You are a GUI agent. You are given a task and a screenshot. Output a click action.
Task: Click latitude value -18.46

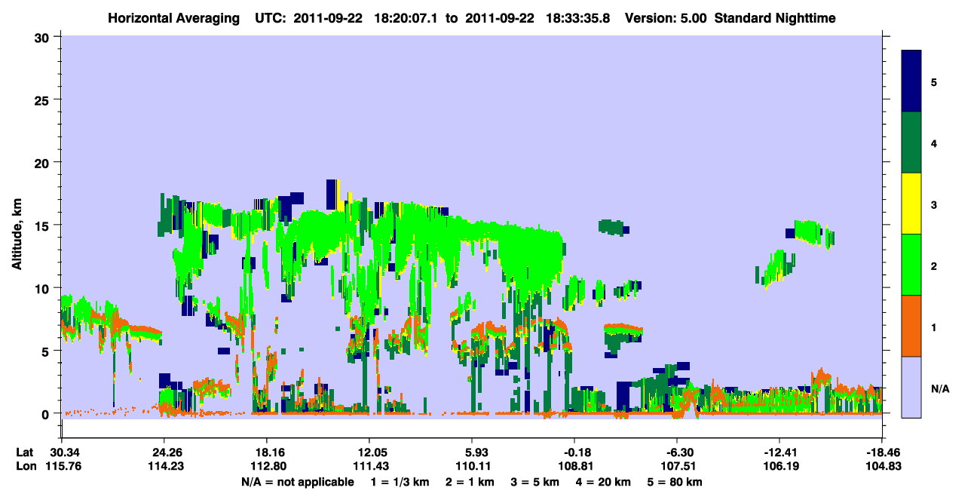point(882,452)
